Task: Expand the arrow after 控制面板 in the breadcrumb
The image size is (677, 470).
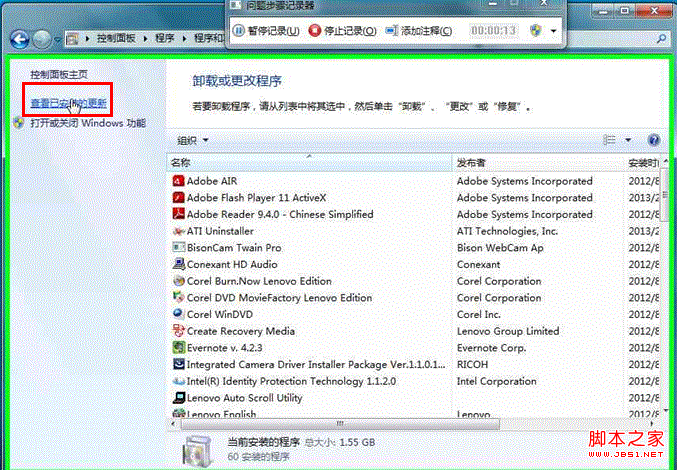Action: click(x=146, y=39)
